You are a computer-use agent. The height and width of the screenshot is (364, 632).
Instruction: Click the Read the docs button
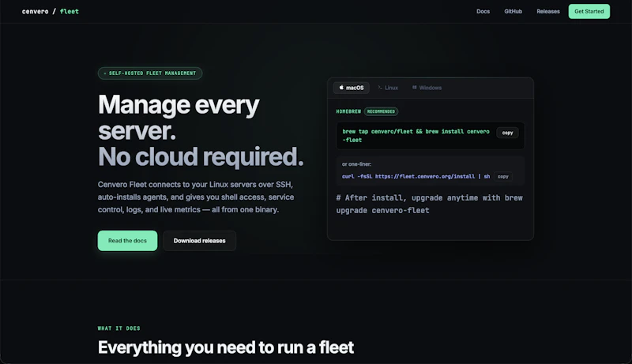click(x=127, y=241)
